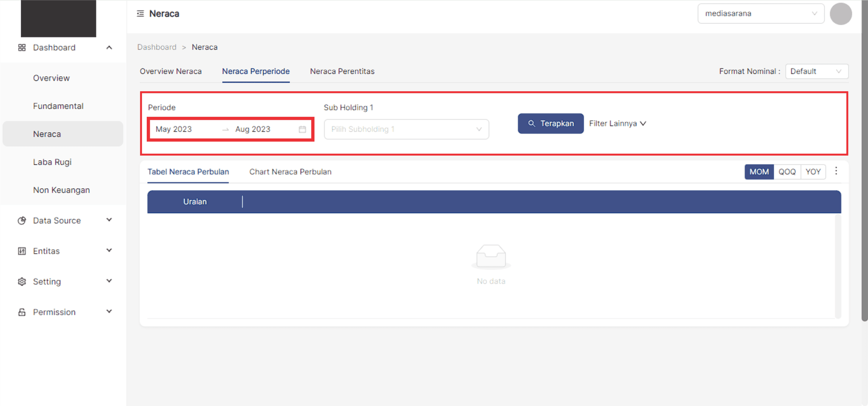Screen dimensions: 868x406
Task: Click the Permission lock icon
Action: [22, 312]
